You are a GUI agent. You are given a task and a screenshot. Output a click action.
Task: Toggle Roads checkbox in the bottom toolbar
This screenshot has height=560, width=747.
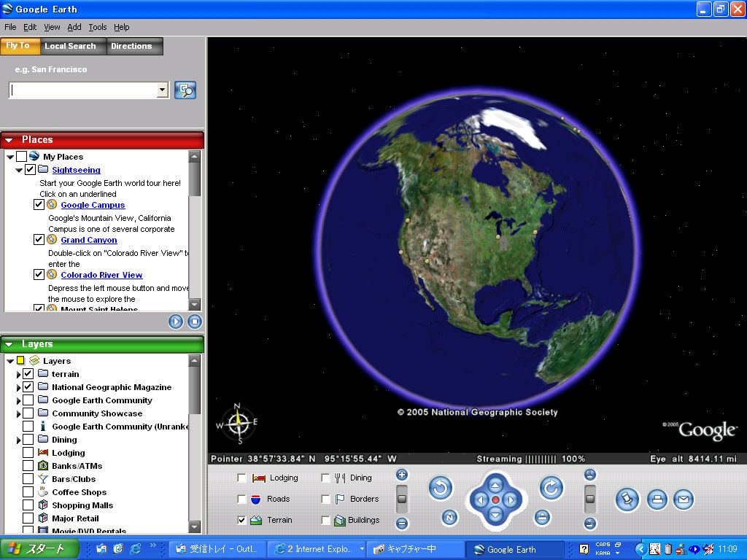coord(242,499)
